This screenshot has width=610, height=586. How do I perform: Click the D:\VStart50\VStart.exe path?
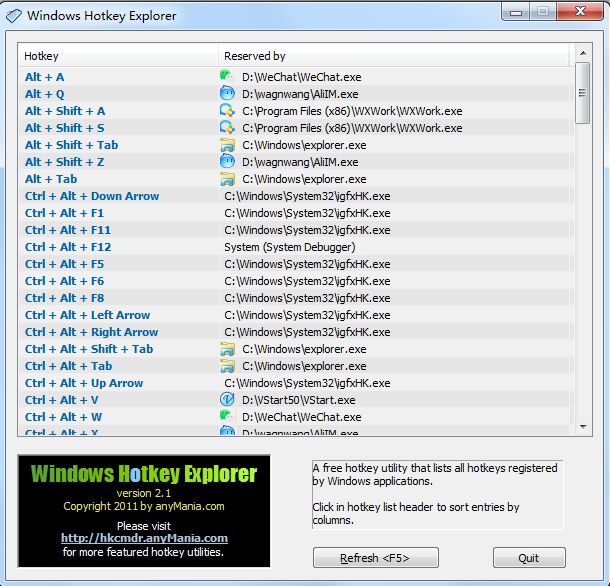coord(299,400)
